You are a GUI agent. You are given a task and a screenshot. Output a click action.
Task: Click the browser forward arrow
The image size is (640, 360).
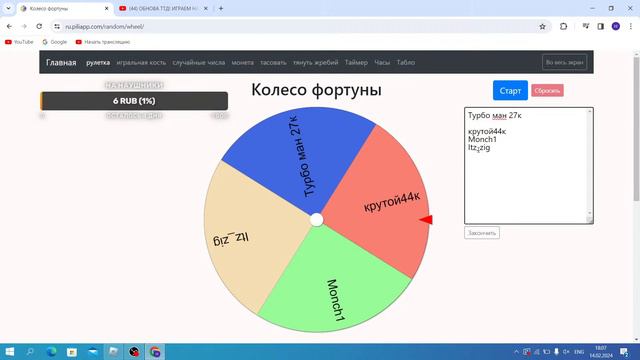point(24,27)
